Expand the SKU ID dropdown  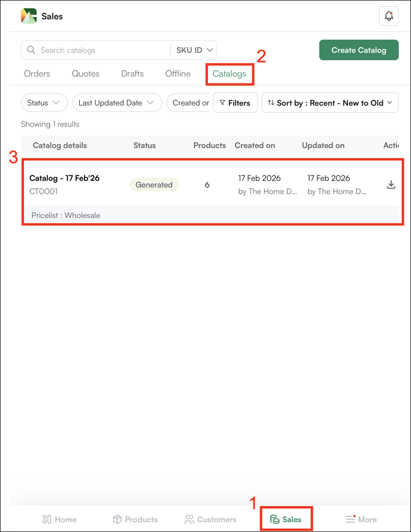tap(194, 50)
